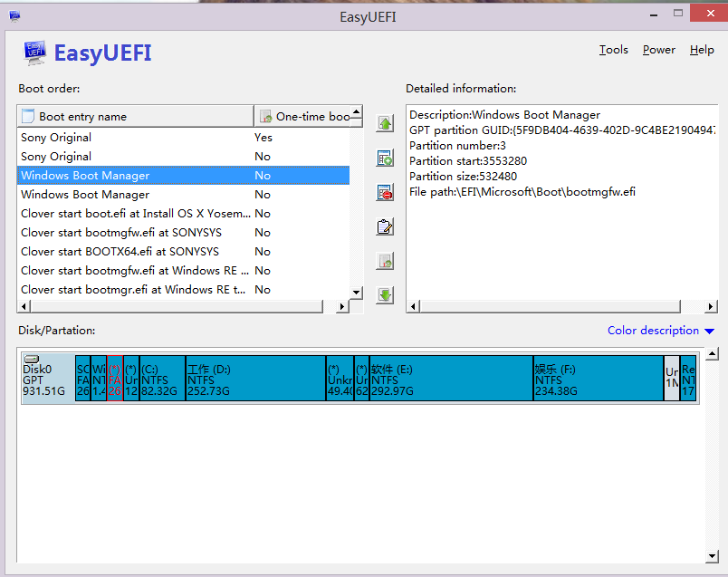The image size is (728, 577).
Task: Select the first SC FAT partition block
Action: point(82,378)
